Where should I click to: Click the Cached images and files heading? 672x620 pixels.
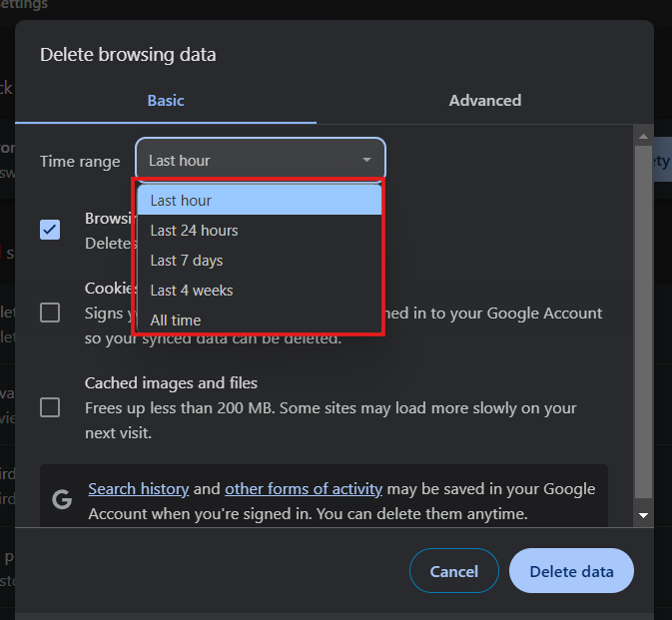[171, 383]
